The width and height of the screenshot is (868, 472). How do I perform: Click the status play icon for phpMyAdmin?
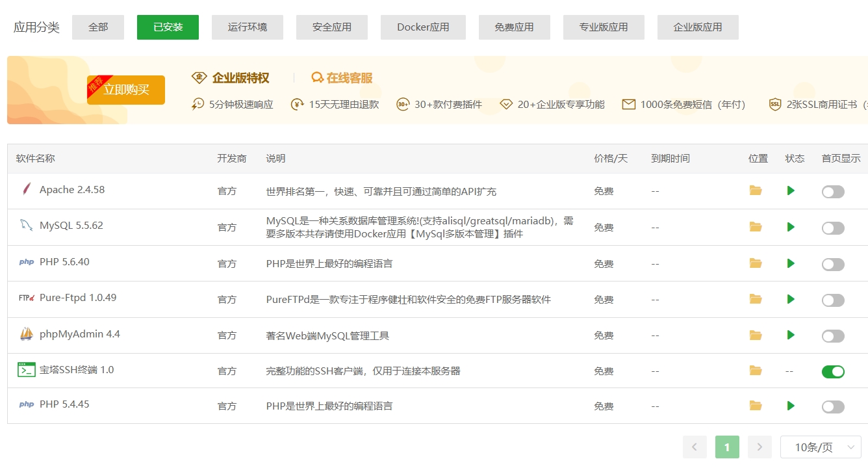click(791, 335)
